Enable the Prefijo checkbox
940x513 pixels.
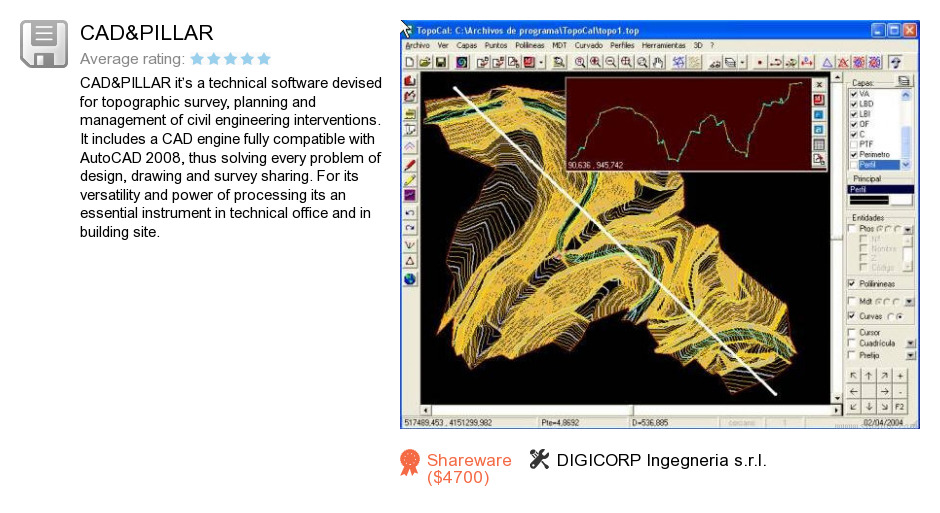[852, 355]
